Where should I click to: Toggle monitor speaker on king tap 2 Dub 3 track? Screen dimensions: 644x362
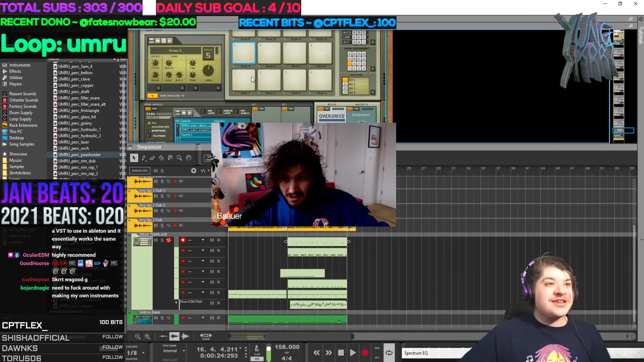tap(181, 196)
